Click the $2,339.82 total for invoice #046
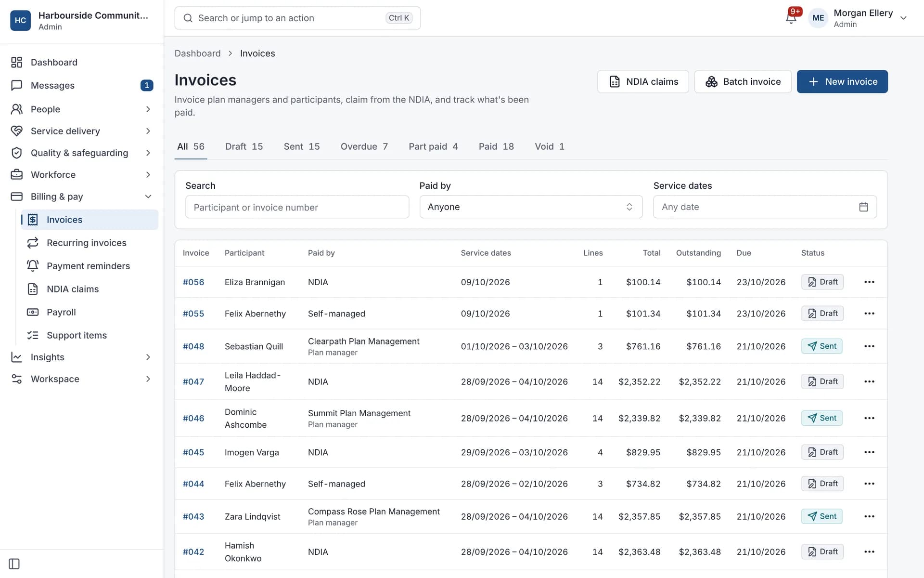The image size is (924, 578). click(639, 418)
